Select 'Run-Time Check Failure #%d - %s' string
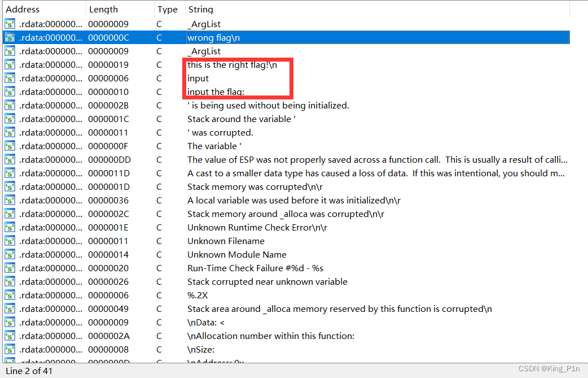Image resolution: width=588 pixels, height=378 pixels. click(x=255, y=268)
